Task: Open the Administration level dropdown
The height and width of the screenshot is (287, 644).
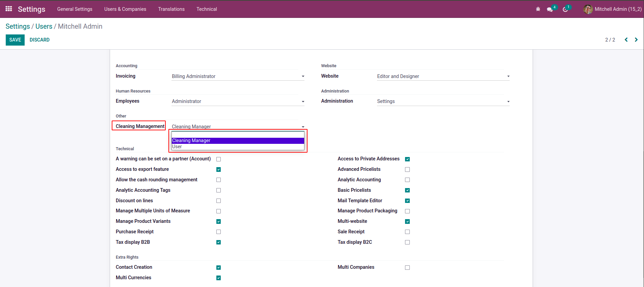Action: (x=443, y=101)
